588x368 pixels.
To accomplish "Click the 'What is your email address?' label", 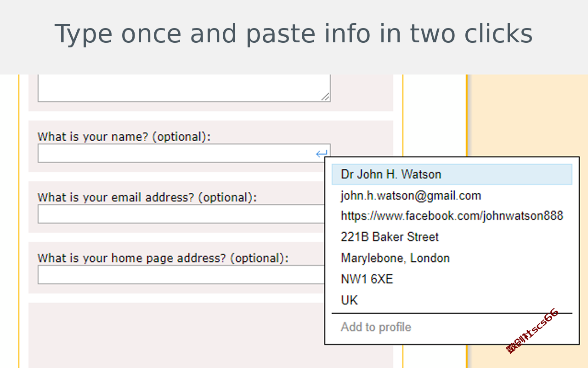I will coord(147,197).
